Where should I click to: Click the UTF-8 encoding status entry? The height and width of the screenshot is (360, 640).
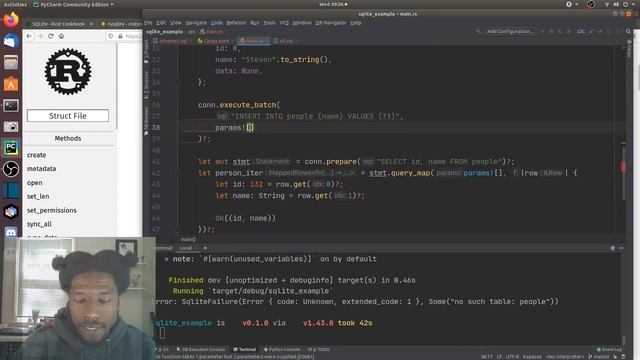[x=512, y=357]
